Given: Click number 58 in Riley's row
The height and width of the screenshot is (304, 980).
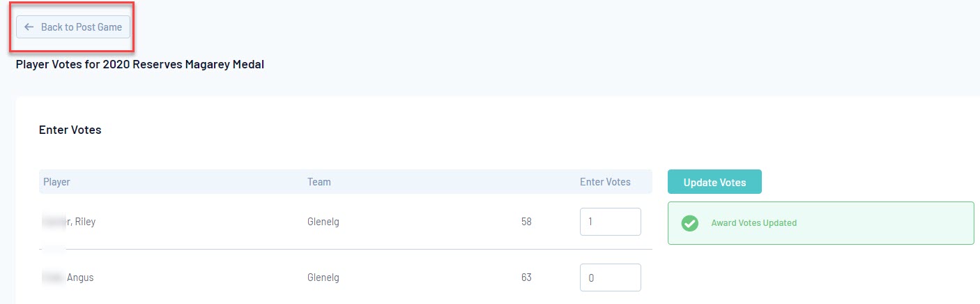Looking at the screenshot, I should coord(526,222).
